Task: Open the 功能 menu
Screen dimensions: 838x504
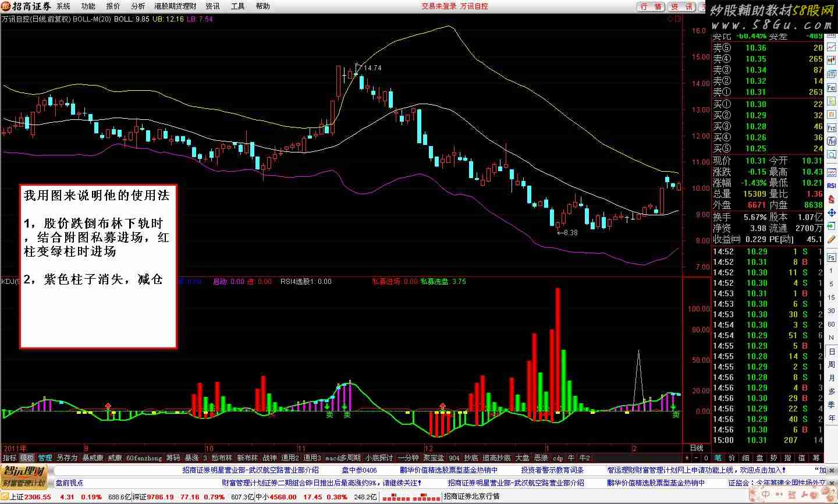Action: [x=88, y=6]
